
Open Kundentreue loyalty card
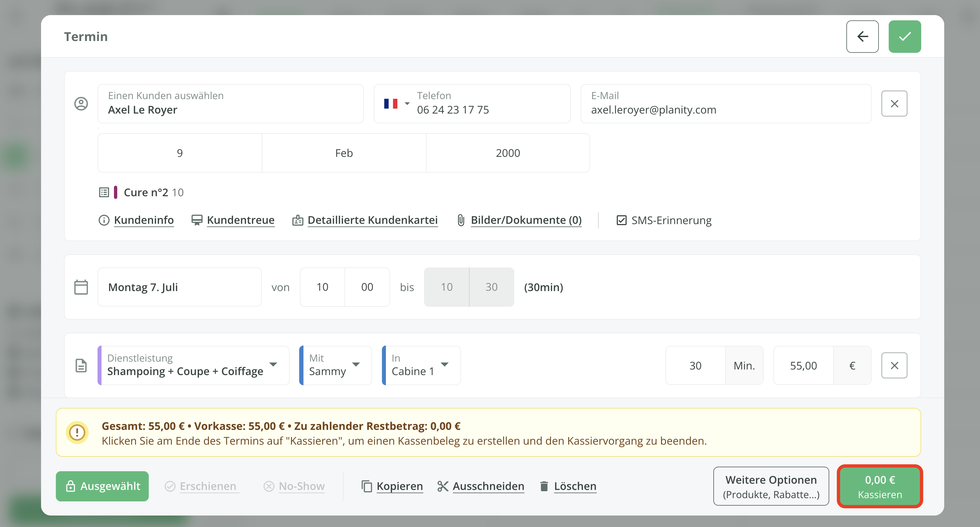[x=240, y=220]
